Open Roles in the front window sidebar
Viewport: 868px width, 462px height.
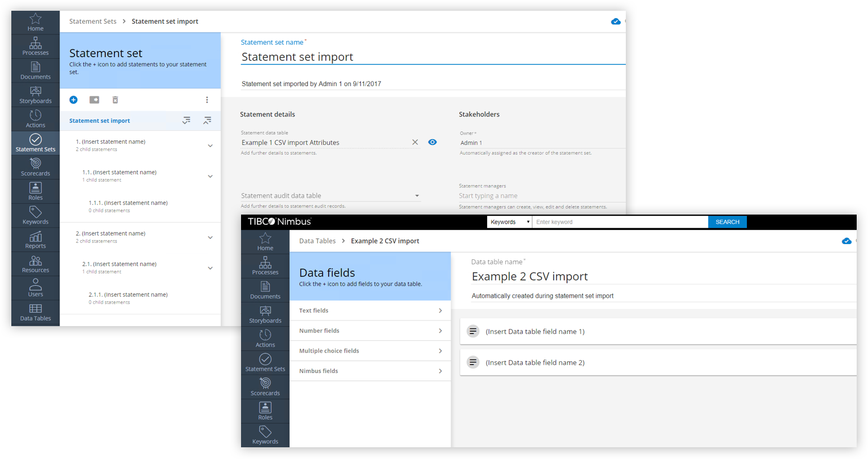click(x=265, y=412)
